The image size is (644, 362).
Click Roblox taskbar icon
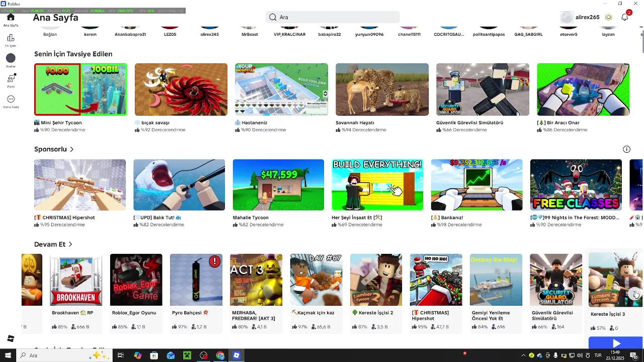tap(236, 355)
